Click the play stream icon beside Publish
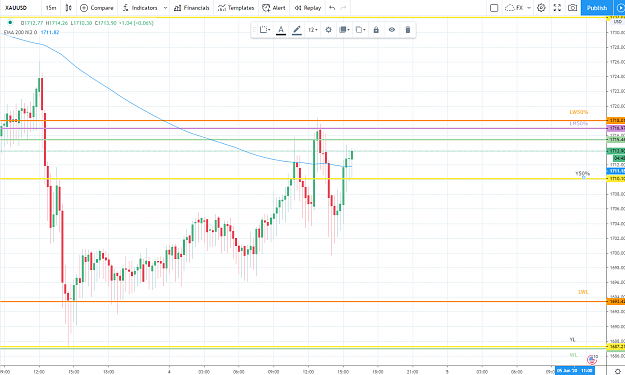 [x=620, y=8]
